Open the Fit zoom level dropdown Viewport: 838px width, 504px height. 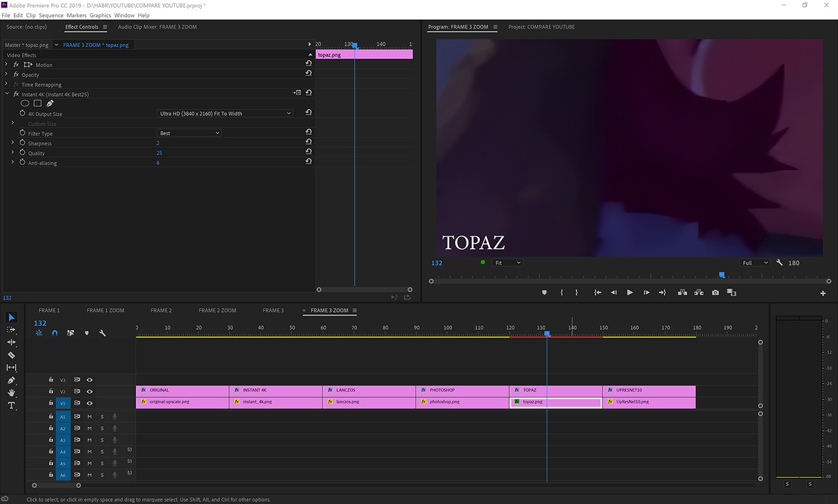[507, 262]
